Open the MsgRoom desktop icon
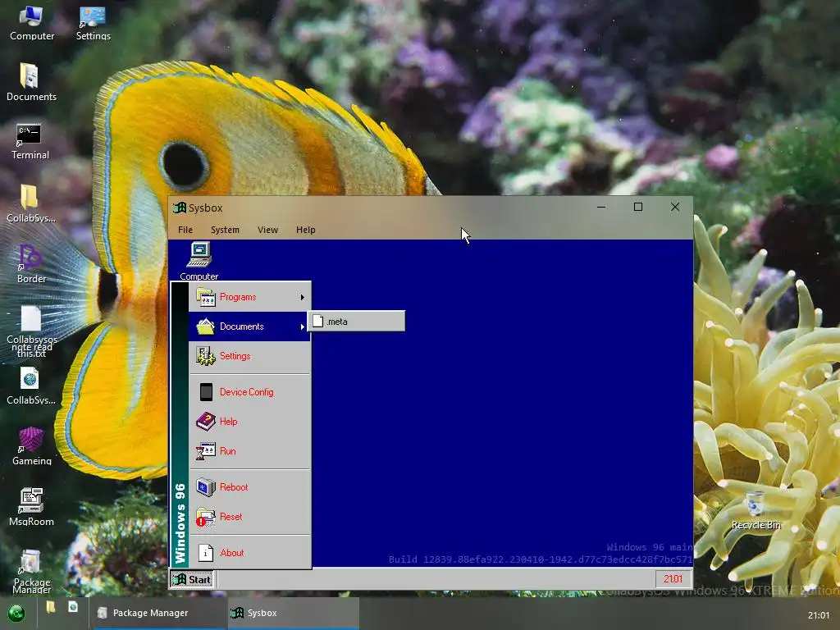 31,507
